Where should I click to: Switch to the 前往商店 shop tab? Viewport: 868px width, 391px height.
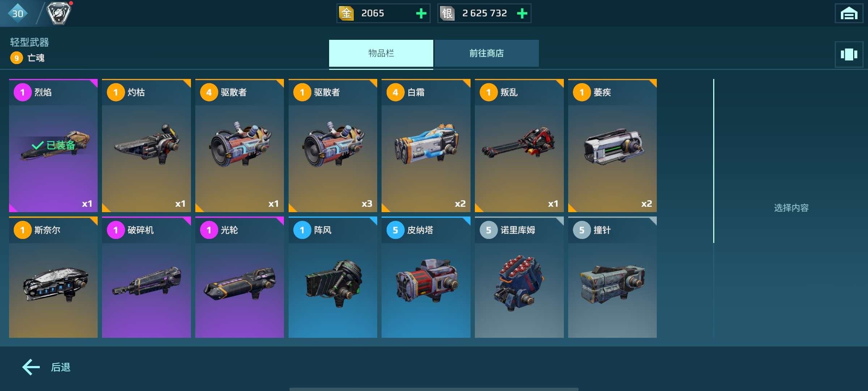(486, 53)
